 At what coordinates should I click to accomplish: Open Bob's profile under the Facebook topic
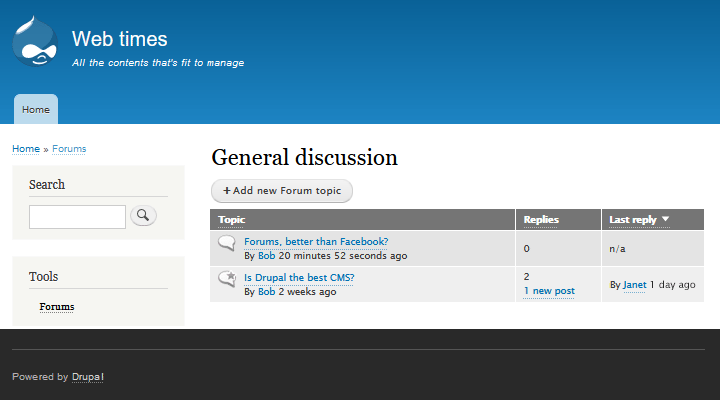coord(266,256)
